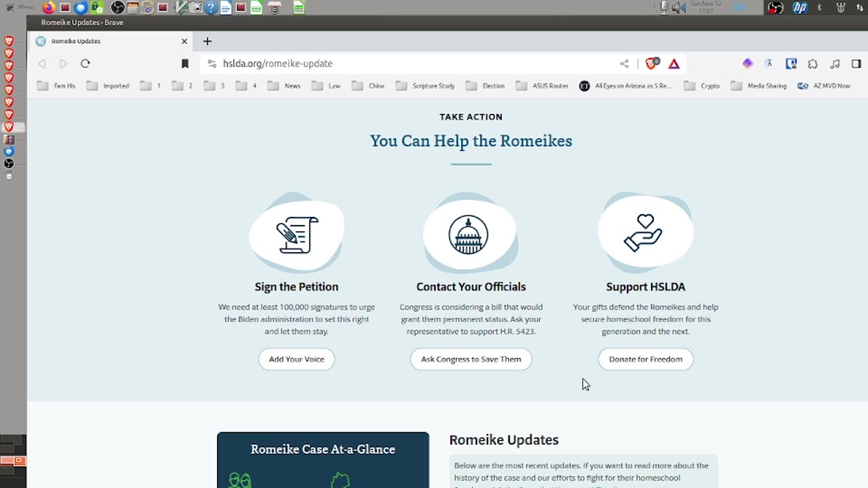Select the Romeike Updates browser tab
The image size is (868, 488).
point(112,41)
